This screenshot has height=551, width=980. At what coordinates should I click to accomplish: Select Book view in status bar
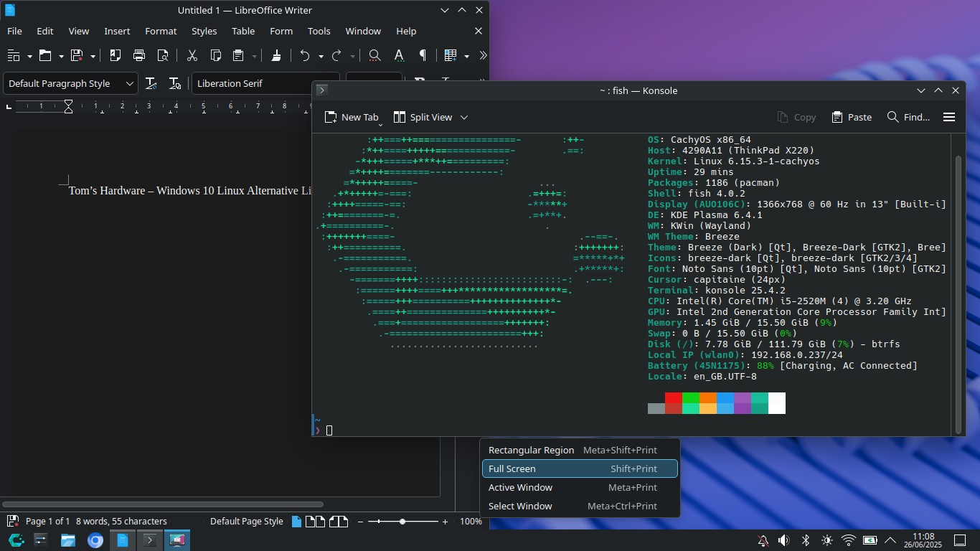pos(338,522)
